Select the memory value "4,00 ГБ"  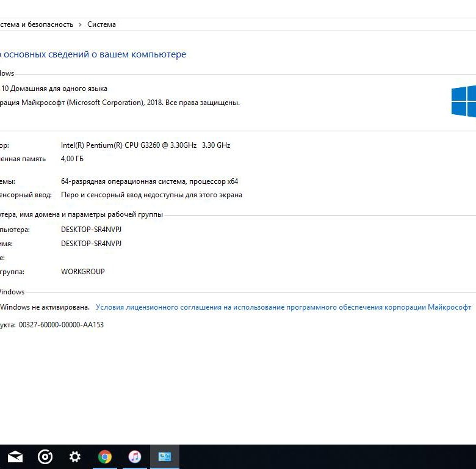point(72,159)
